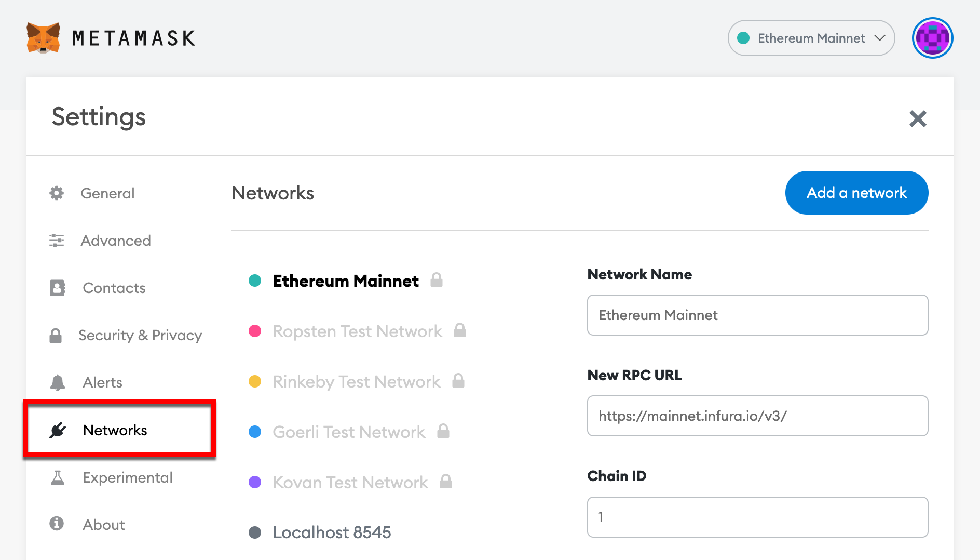Open the Experimental settings tab
This screenshot has height=560, width=980.
pyautogui.click(x=128, y=477)
